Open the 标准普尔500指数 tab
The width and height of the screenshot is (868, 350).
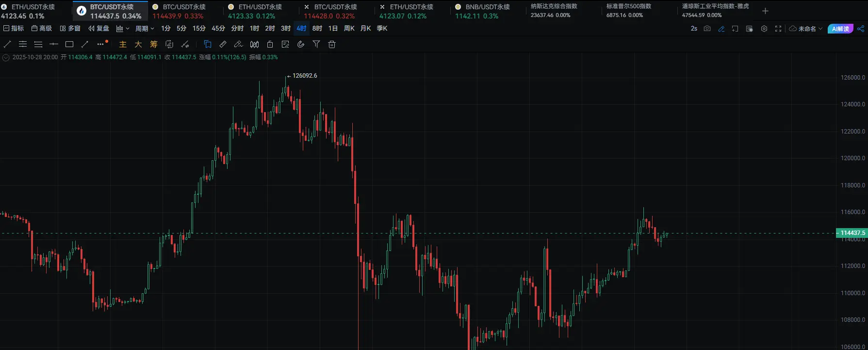click(639, 11)
